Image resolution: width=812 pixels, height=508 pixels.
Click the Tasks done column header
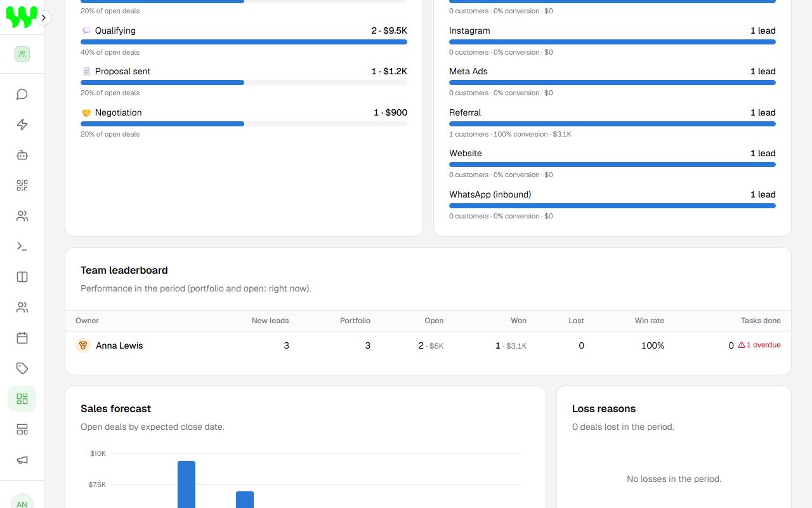tap(761, 321)
